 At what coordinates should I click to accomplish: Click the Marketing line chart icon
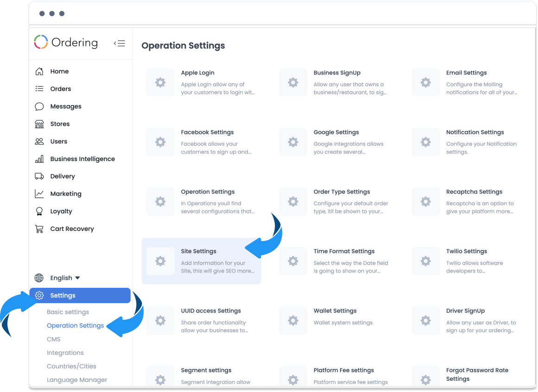tap(39, 193)
